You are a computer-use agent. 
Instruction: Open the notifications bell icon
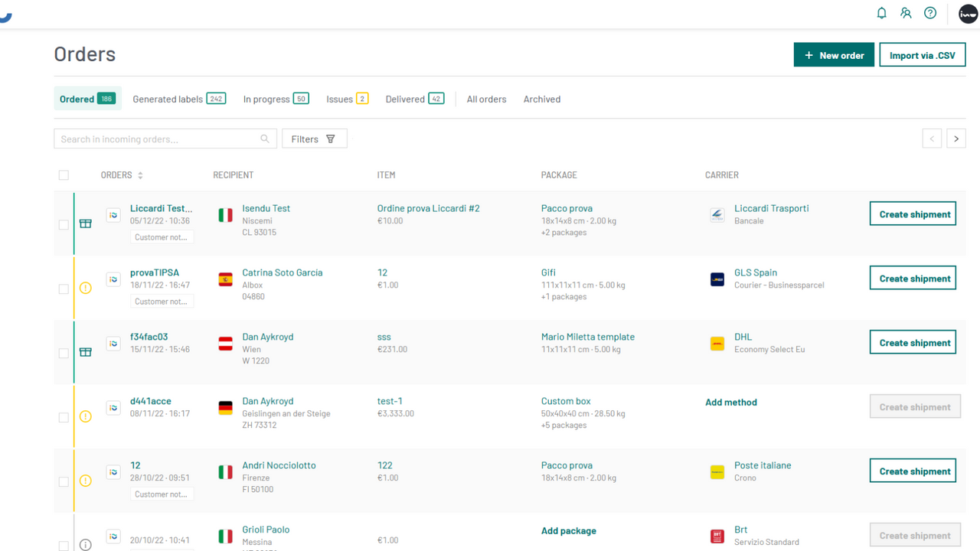881,13
